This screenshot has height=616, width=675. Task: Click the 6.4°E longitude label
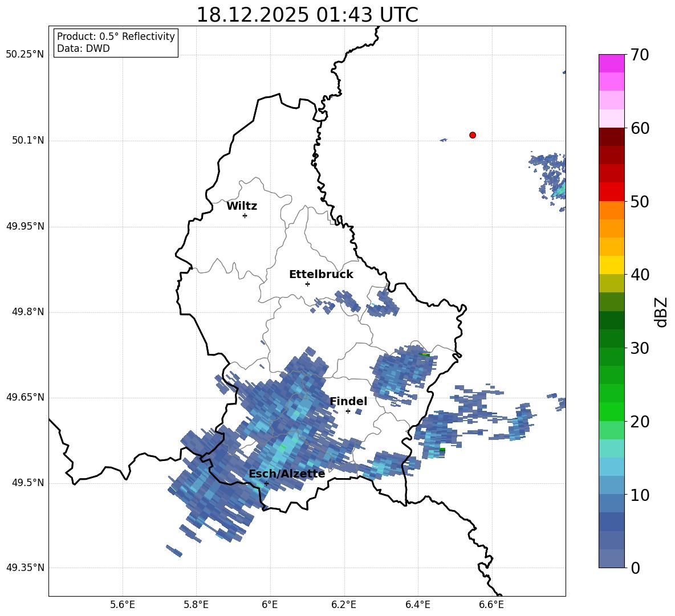(417, 605)
